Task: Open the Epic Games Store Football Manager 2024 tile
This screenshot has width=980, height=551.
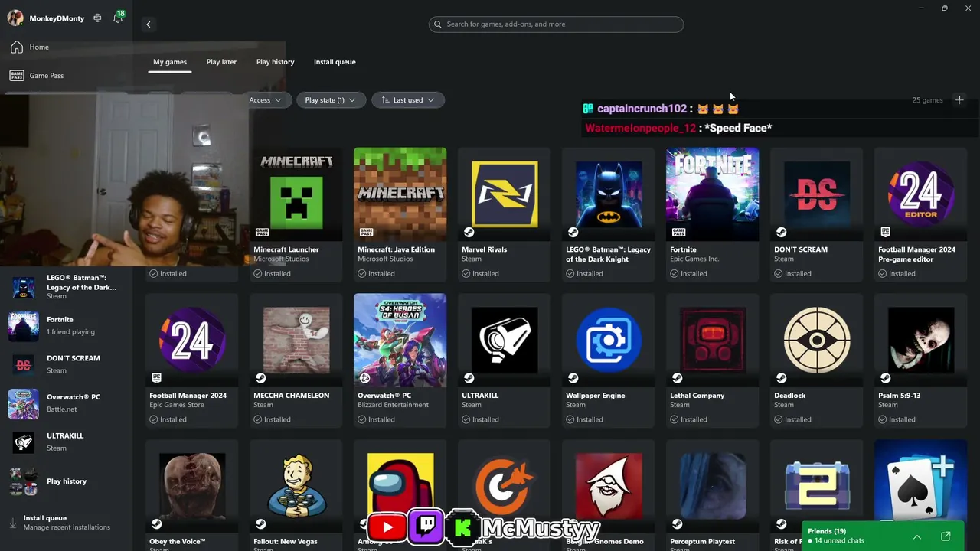Action: pyautogui.click(x=192, y=360)
